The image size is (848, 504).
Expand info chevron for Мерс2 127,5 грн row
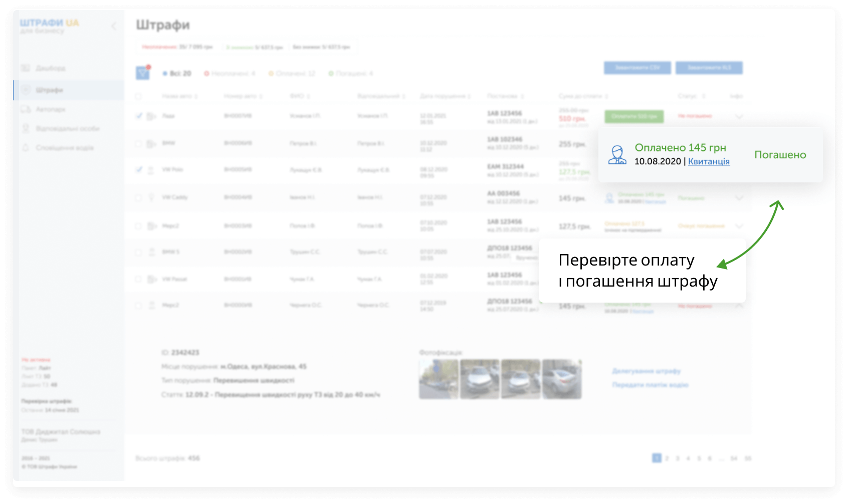pos(739,226)
